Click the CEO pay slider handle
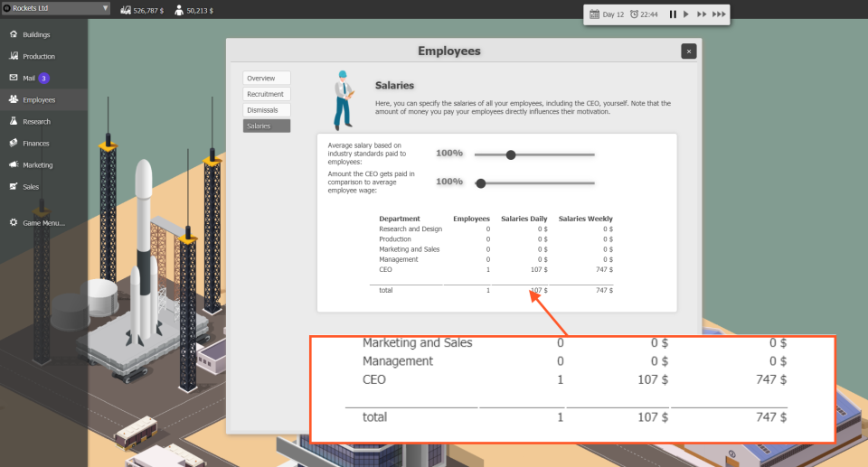The width and height of the screenshot is (868, 467). click(481, 183)
